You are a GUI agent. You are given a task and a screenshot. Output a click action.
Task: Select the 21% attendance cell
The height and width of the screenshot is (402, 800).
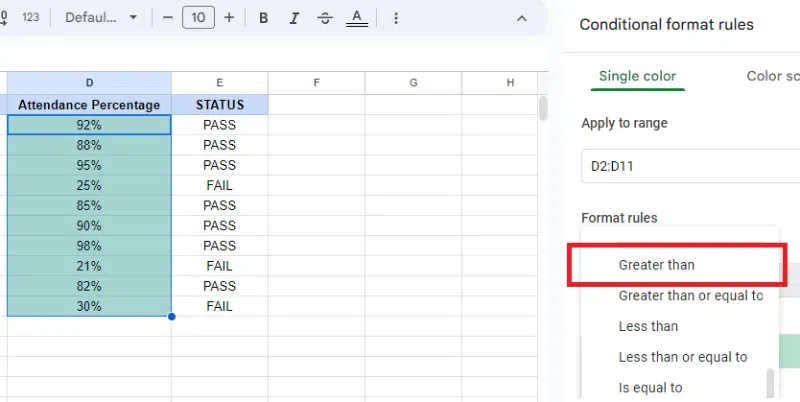[x=89, y=266]
